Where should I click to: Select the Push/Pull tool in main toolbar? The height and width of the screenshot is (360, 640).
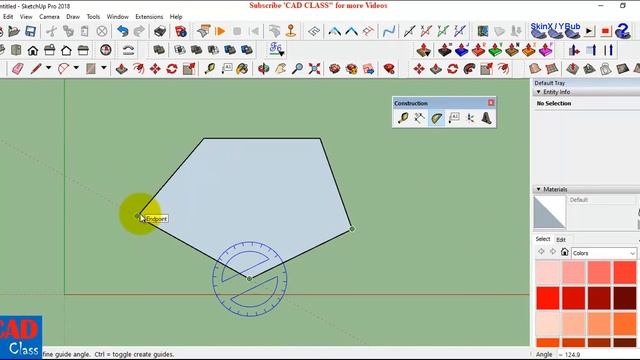[121, 69]
